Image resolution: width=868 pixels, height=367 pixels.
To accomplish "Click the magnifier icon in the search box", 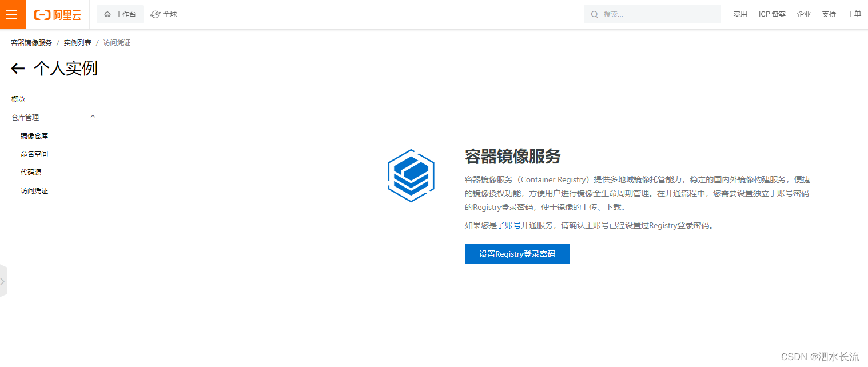I will [595, 14].
